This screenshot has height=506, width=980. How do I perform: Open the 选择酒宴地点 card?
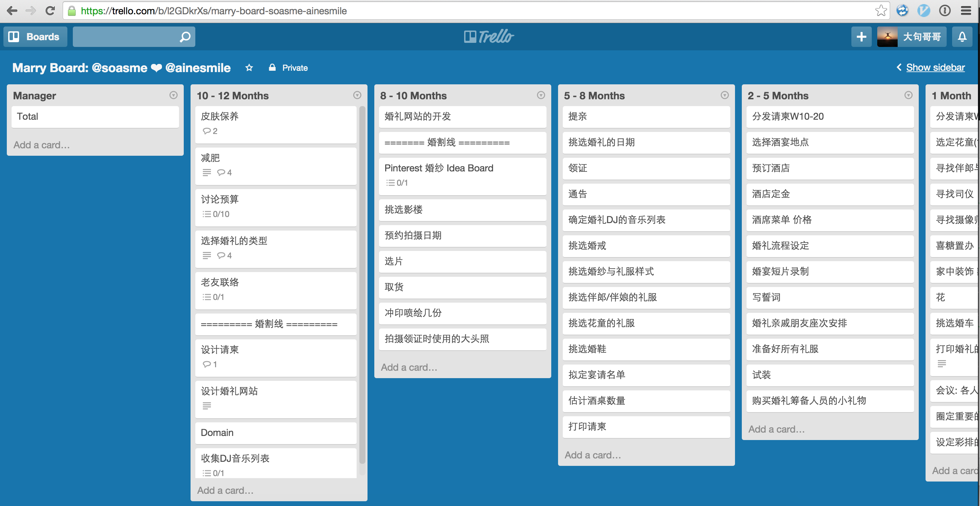coord(830,142)
